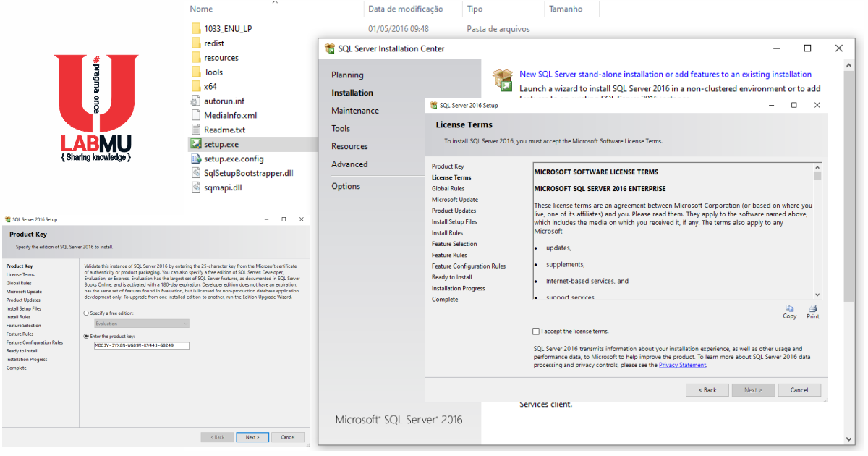The height and width of the screenshot is (456, 868).
Task: Open the free edition combo box
Action: pos(140,324)
